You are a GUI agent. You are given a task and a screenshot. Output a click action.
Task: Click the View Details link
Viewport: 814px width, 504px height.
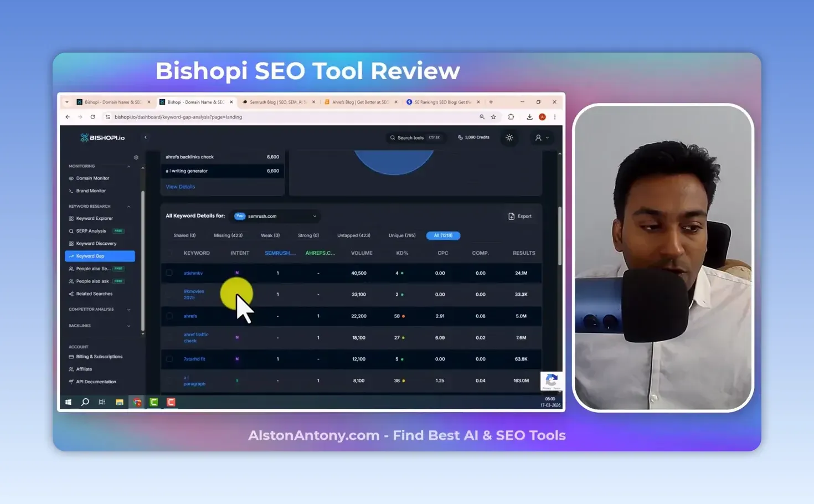click(181, 187)
